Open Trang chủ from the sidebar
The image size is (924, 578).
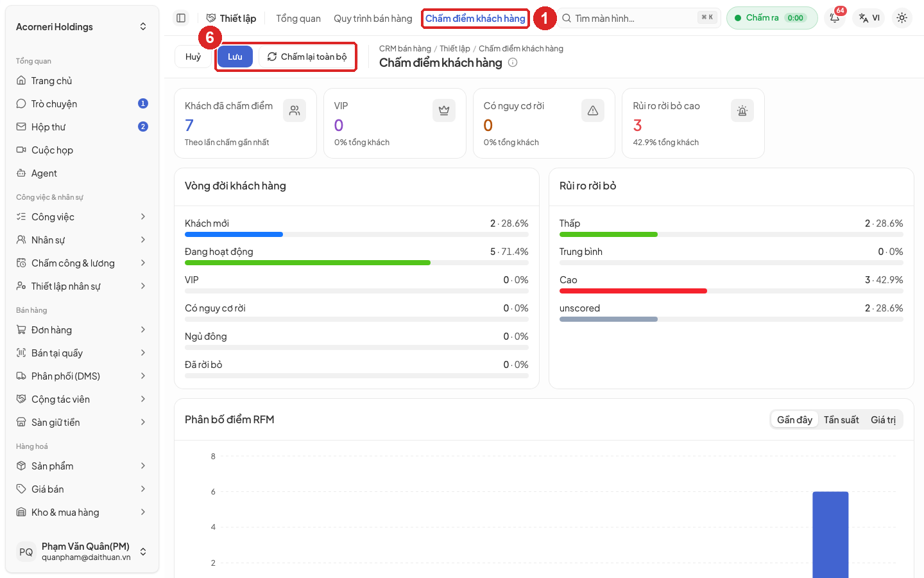82,81
